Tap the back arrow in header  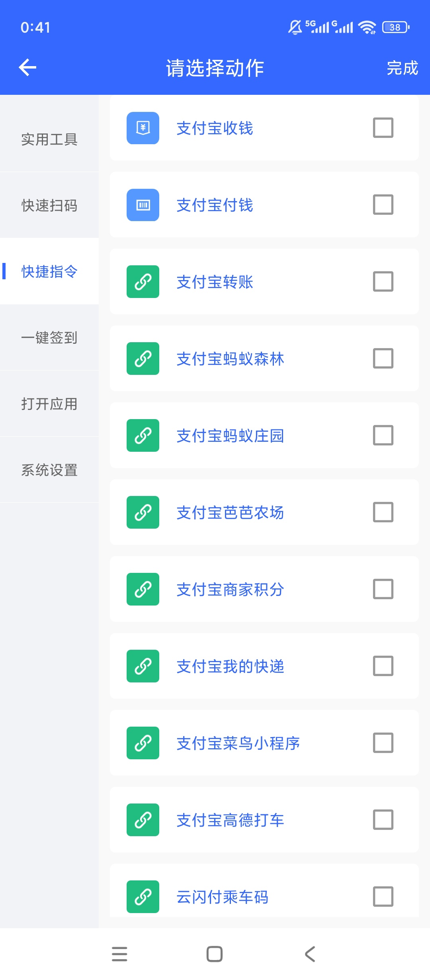[27, 67]
